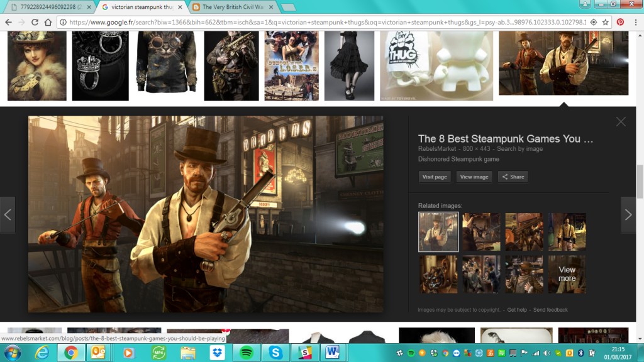Click the people switcher button in title bar
Viewport: 644px width, 362px height.
click(585, 4)
